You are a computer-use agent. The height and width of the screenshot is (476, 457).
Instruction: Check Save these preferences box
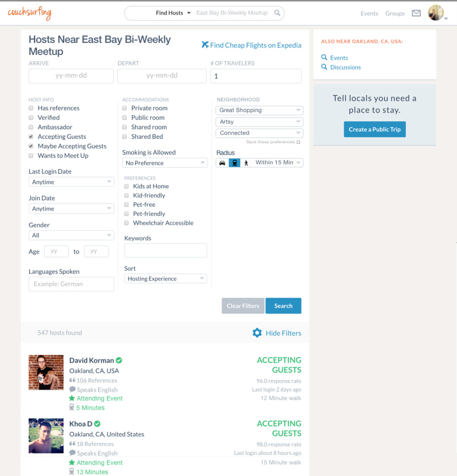298,142
